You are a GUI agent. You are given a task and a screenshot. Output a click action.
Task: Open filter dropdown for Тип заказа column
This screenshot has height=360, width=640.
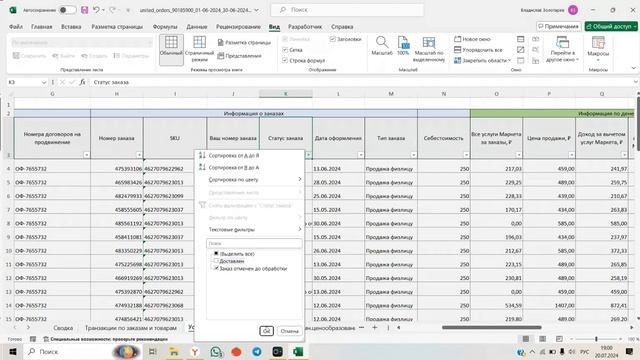[413, 155]
